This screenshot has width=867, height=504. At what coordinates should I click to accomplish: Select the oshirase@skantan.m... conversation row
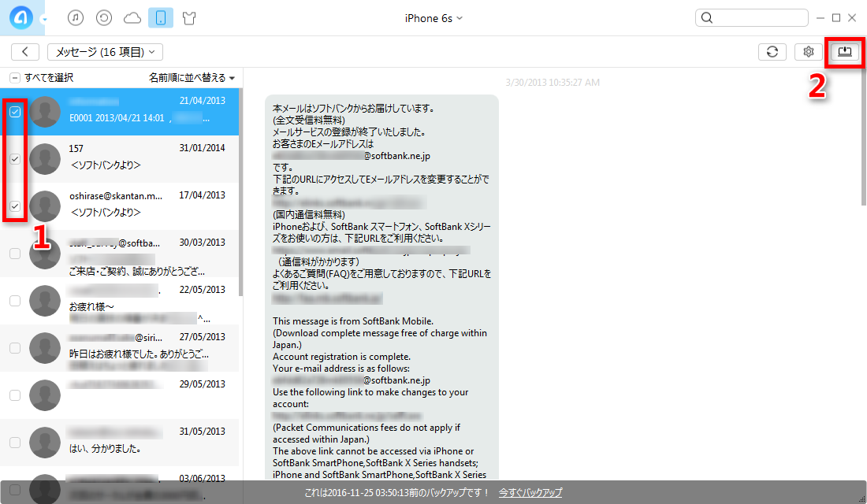pos(120,206)
